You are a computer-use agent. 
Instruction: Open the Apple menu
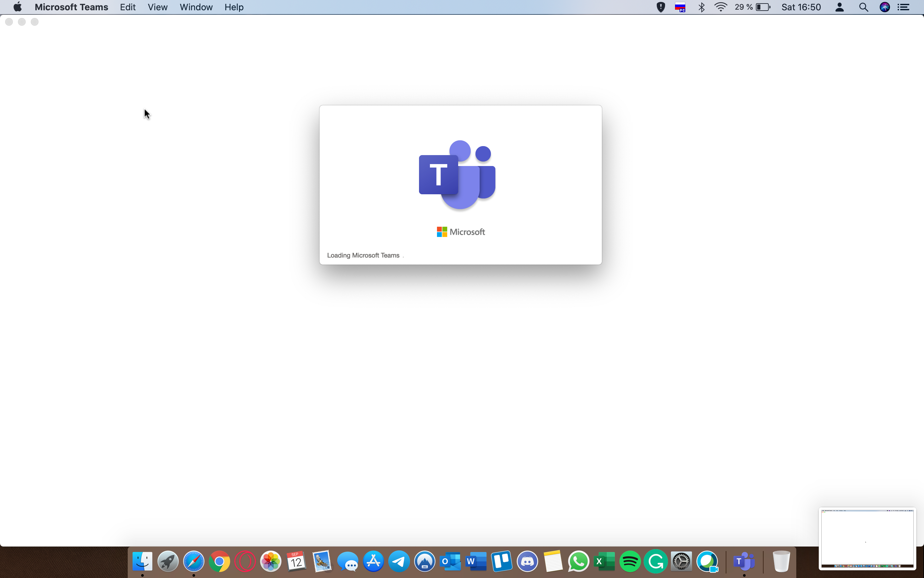pyautogui.click(x=18, y=7)
